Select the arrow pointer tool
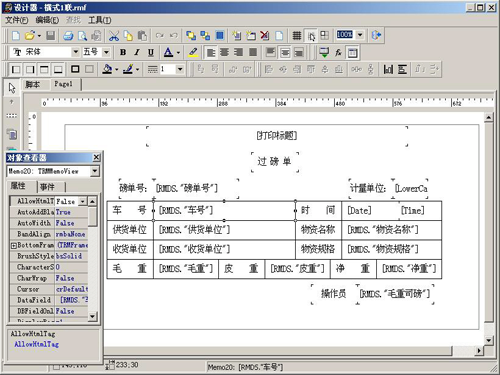This screenshot has width=500, height=375. pos(12,88)
